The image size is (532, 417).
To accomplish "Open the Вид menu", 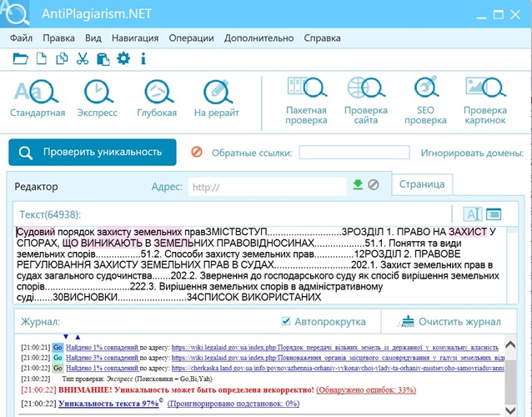I will (x=93, y=38).
